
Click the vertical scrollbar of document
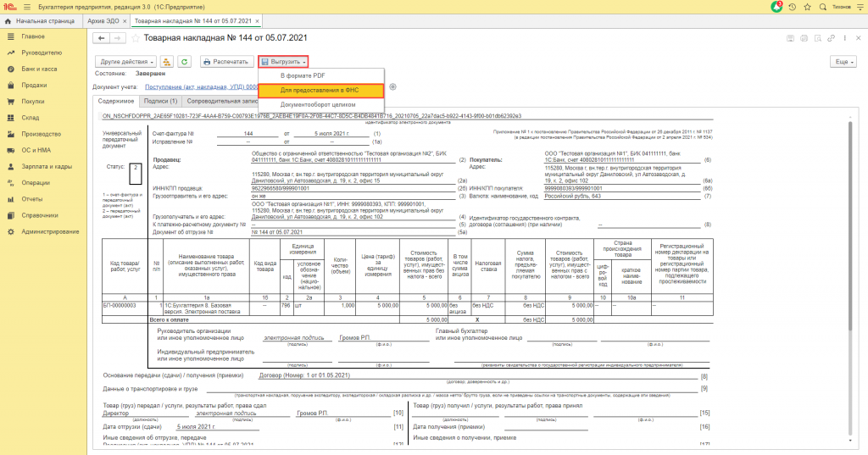pos(850,225)
